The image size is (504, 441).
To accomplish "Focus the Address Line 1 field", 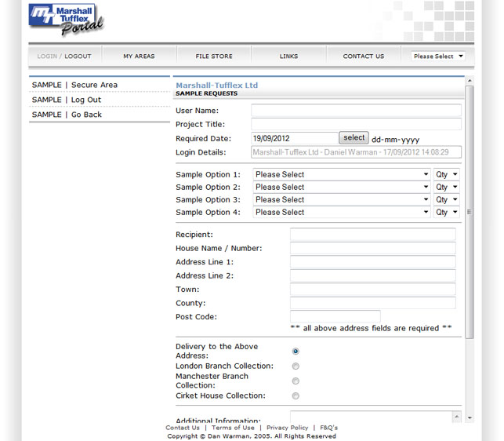I will pyautogui.click(x=373, y=262).
